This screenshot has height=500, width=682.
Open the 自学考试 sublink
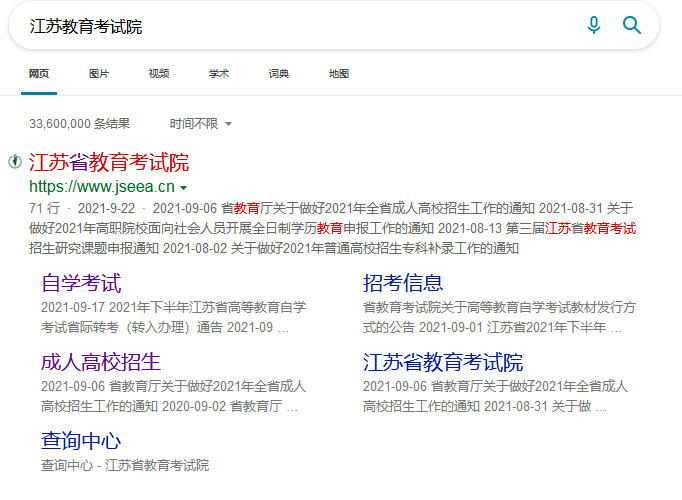coord(81,283)
